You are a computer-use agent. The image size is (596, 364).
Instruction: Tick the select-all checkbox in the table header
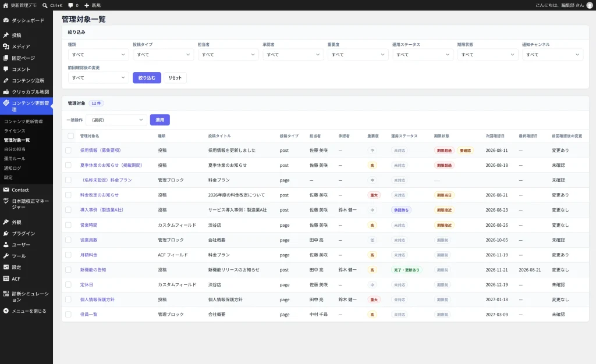pyautogui.click(x=70, y=136)
